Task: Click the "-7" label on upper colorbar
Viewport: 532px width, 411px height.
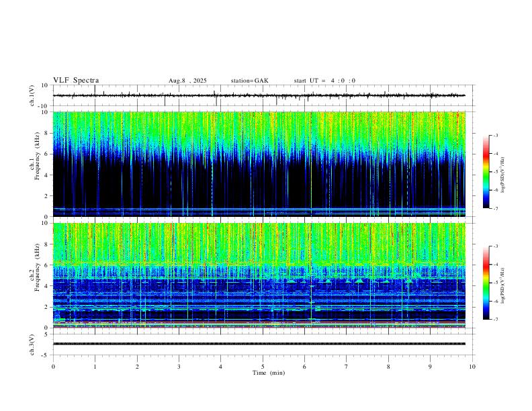Action: 496,209
